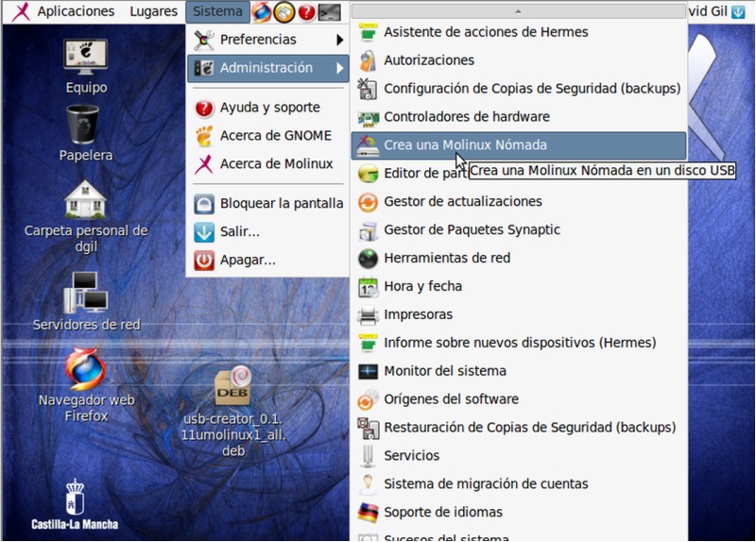Open Servidores de red desktop icon

coord(86,293)
